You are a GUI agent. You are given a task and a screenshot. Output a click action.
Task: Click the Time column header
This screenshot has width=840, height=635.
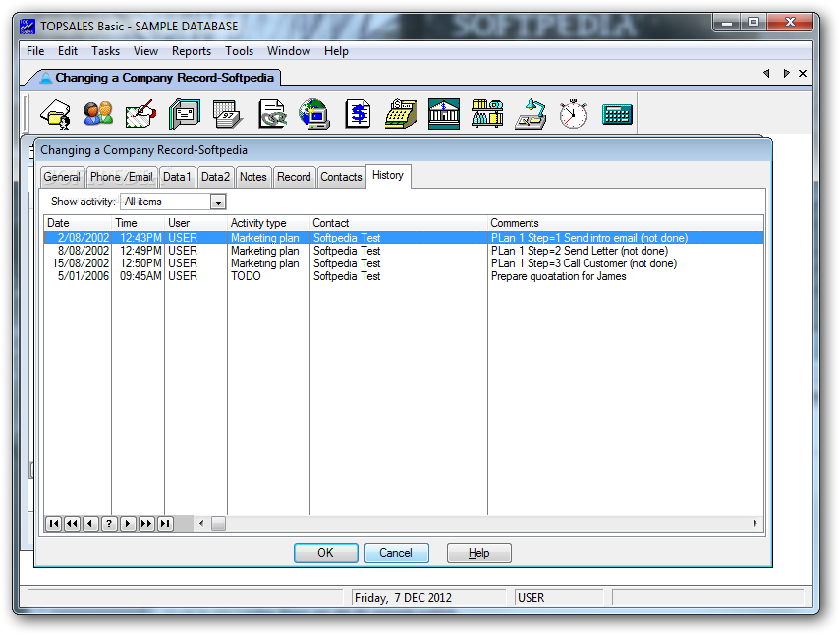139,223
